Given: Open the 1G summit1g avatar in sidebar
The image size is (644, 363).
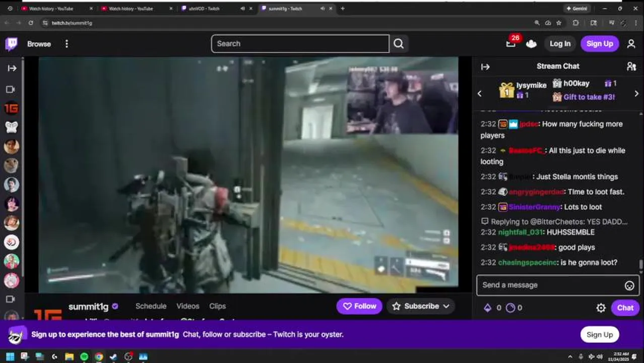Looking at the screenshot, I should (x=11, y=108).
